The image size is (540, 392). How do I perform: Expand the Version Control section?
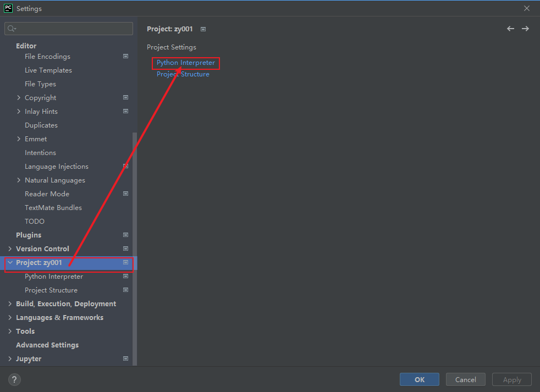(x=10, y=249)
